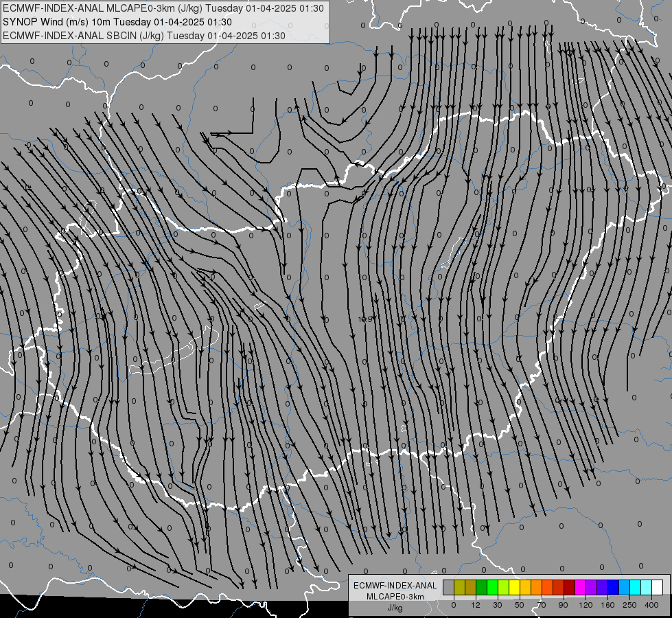Click the legend tick label 250
Image resolution: width=672 pixels, height=618 pixels.
(x=629, y=605)
